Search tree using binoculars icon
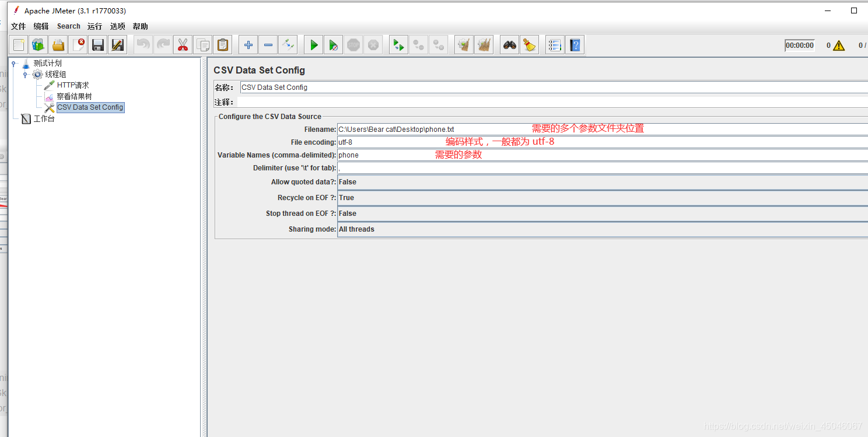The image size is (868, 437). point(510,45)
